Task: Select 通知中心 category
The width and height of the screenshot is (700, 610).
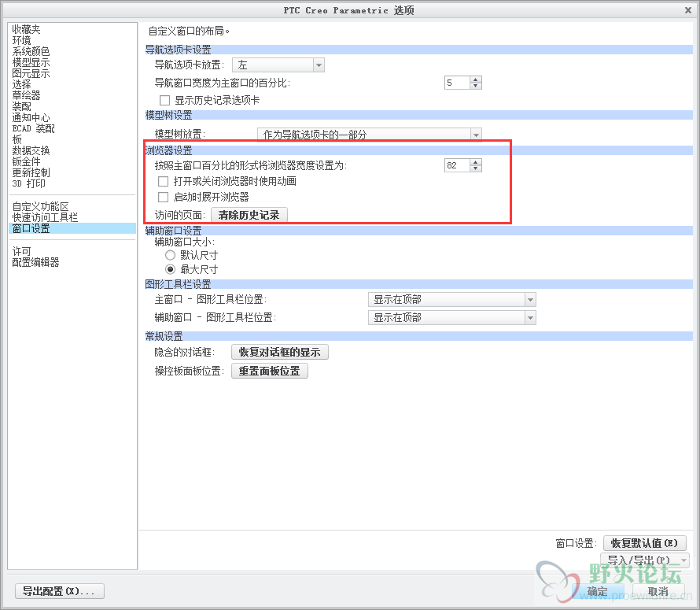Action: point(31,117)
